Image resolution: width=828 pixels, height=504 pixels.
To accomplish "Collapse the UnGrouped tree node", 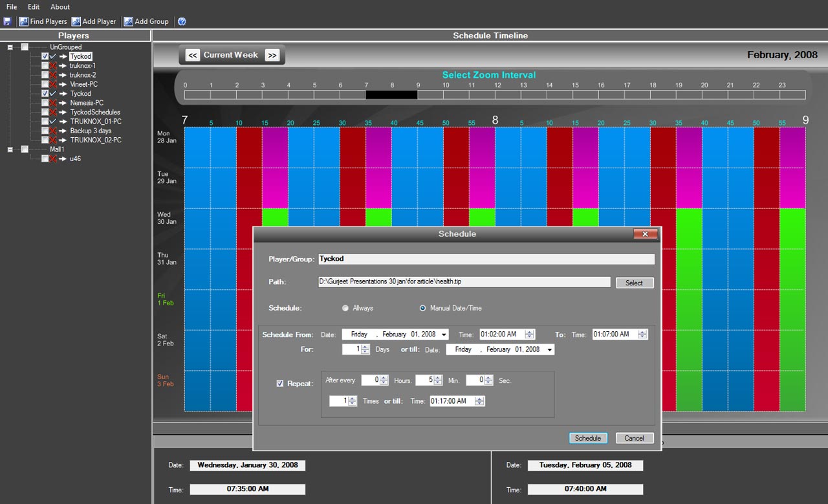I will pyautogui.click(x=10, y=47).
